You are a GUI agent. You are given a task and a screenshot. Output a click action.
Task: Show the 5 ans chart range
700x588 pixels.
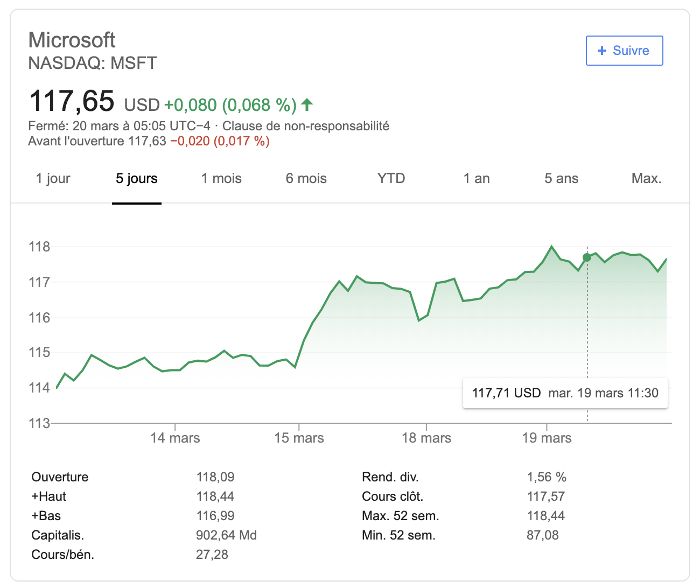[561, 179]
